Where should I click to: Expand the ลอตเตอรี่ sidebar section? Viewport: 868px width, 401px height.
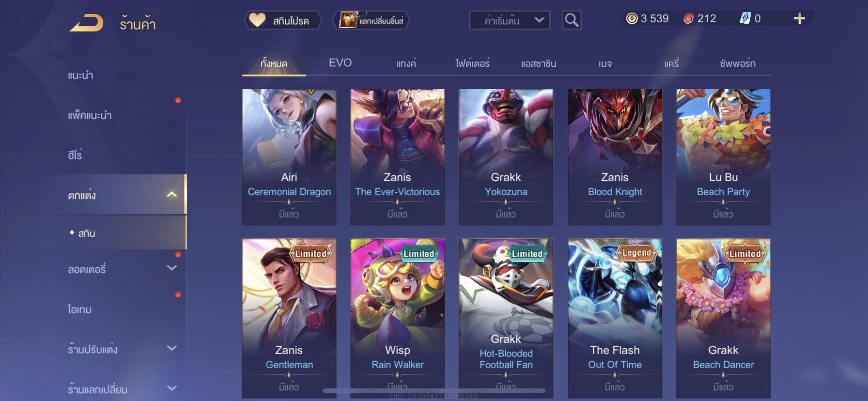coord(171,268)
